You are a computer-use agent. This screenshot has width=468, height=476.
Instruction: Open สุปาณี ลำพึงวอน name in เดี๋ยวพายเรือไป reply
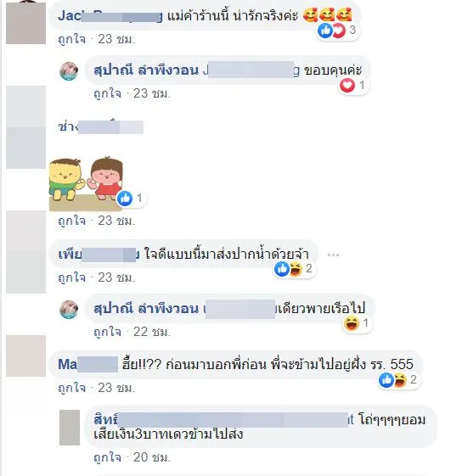(x=146, y=309)
